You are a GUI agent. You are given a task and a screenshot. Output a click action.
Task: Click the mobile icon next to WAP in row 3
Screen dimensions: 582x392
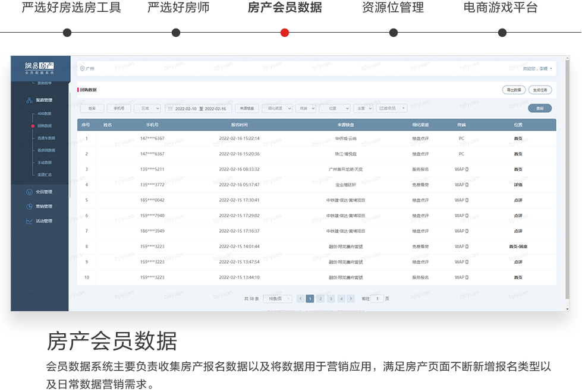pyautogui.click(x=467, y=169)
